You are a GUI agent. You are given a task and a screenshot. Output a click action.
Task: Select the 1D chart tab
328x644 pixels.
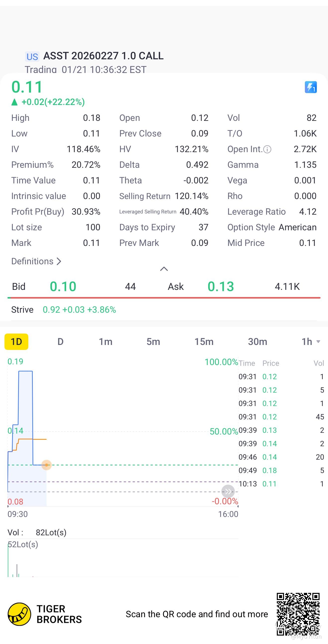pos(17,342)
